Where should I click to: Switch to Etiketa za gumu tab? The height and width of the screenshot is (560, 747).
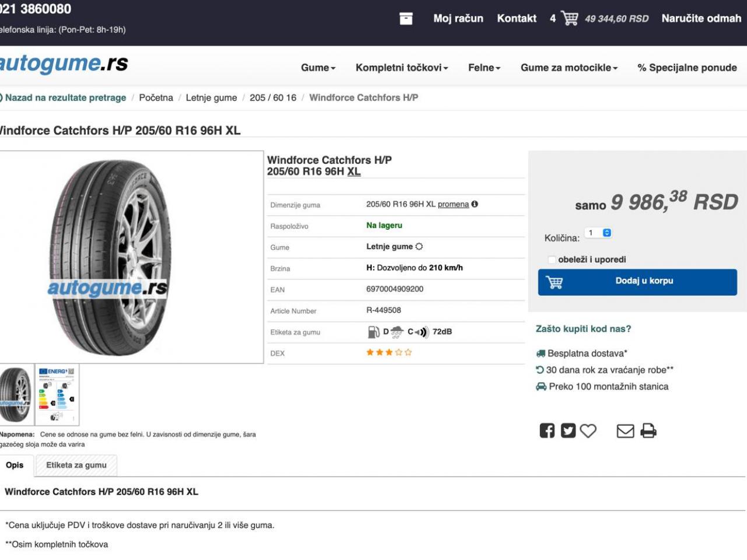(76, 465)
